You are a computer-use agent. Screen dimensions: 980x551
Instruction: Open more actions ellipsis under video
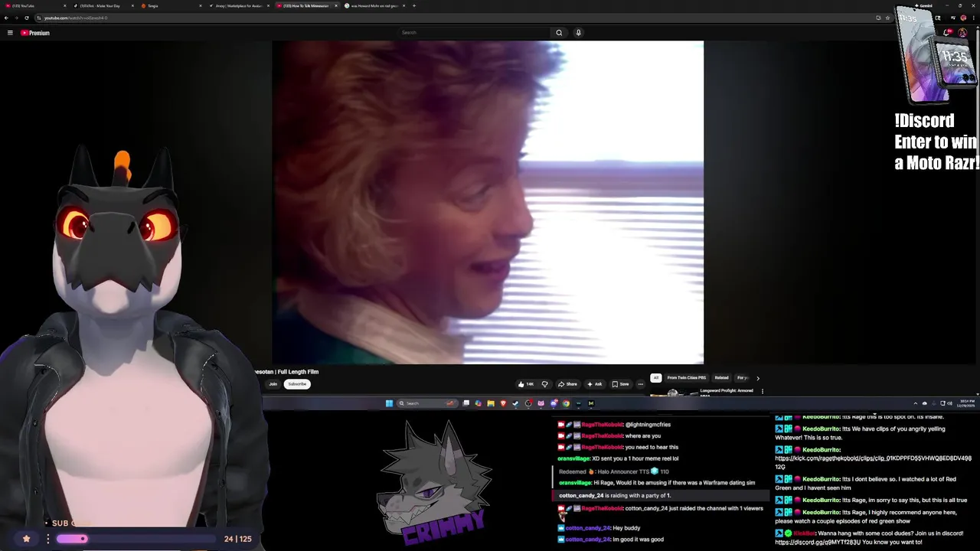click(641, 384)
